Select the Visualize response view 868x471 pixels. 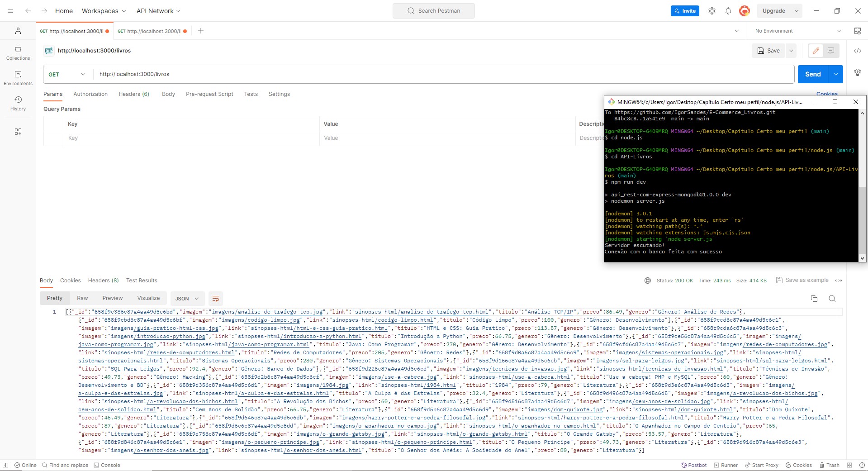148,298
